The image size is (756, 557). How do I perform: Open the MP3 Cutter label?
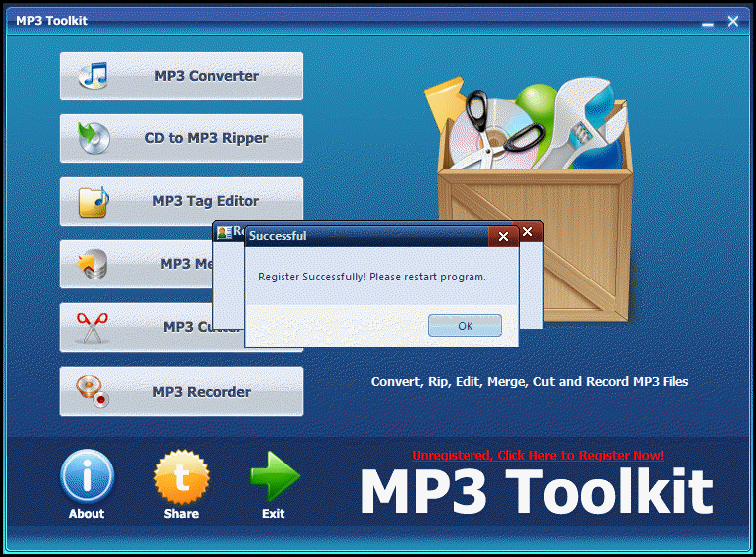click(203, 327)
